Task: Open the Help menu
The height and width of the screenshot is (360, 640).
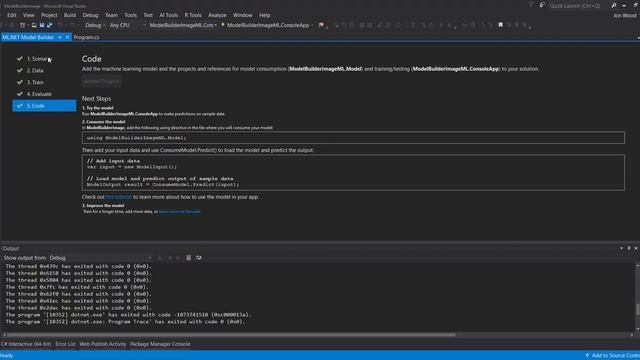Action: click(264, 15)
